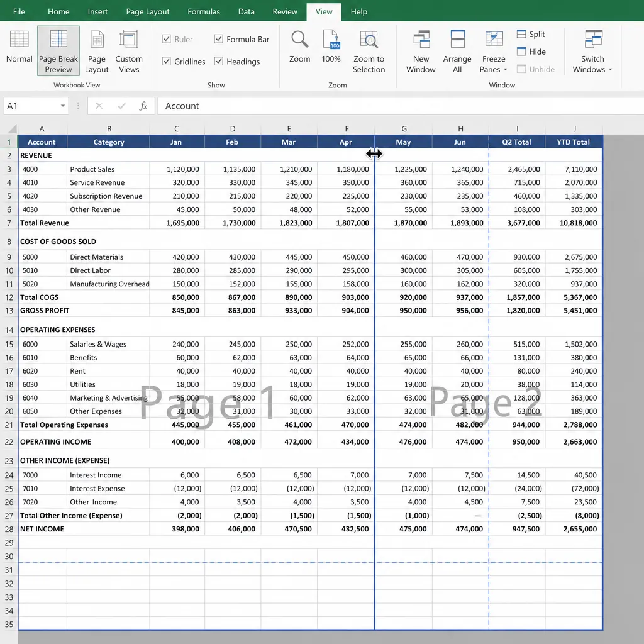Viewport: 644px width, 644px height.
Task: Select the Utilities category cell
Action: (108, 384)
